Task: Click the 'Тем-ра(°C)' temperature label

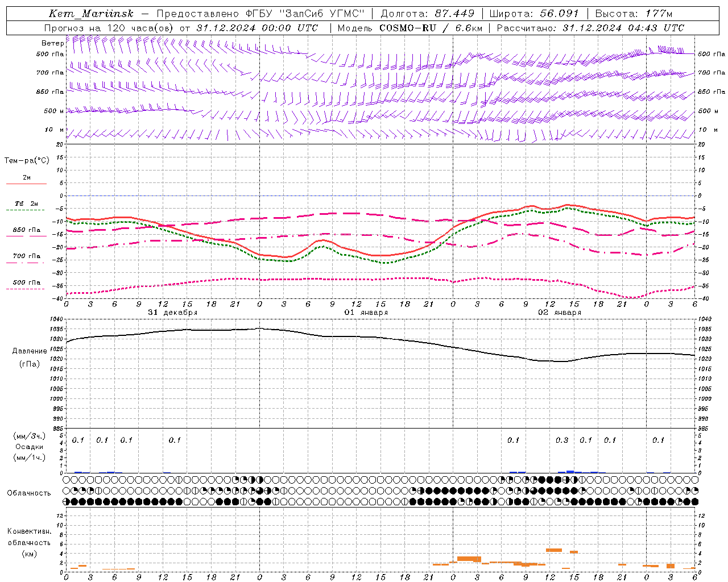Action: (27, 161)
